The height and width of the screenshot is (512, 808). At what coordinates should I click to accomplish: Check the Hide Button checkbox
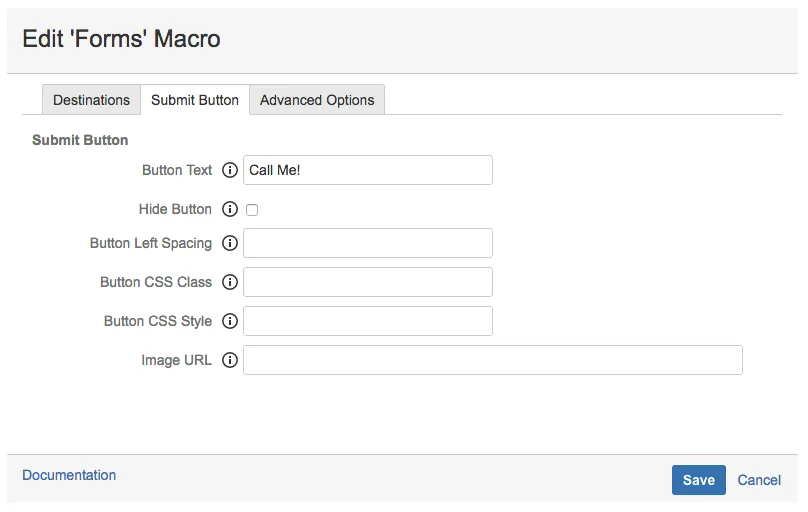pyautogui.click(x=252, y=210)
